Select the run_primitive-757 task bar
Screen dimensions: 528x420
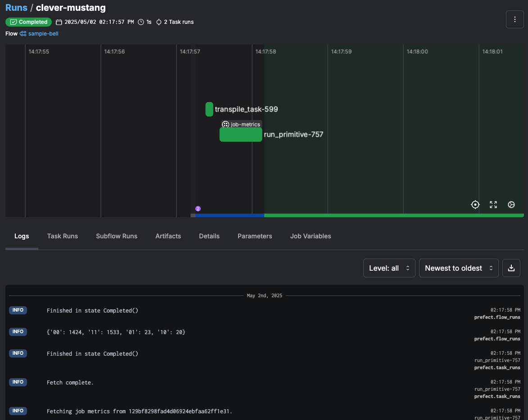241,134
